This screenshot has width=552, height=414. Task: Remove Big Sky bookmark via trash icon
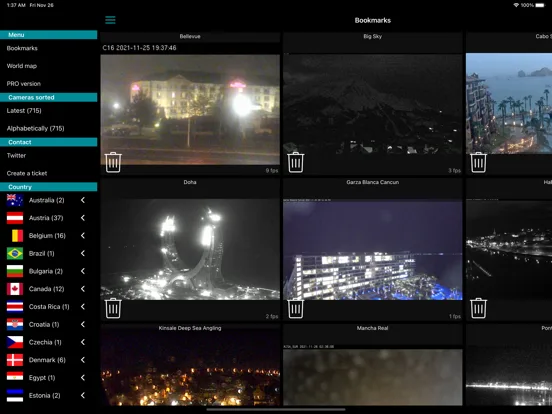[296, 162]
